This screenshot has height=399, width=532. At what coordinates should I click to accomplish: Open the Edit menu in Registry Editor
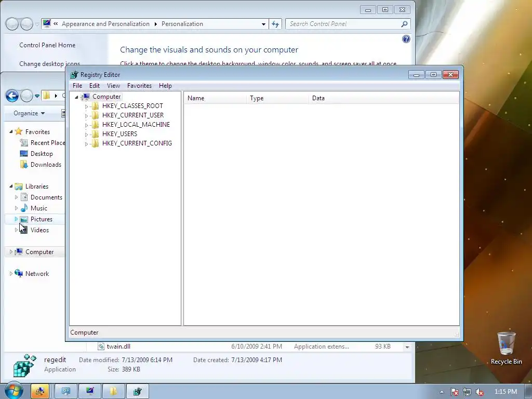[x=95, y=86]
